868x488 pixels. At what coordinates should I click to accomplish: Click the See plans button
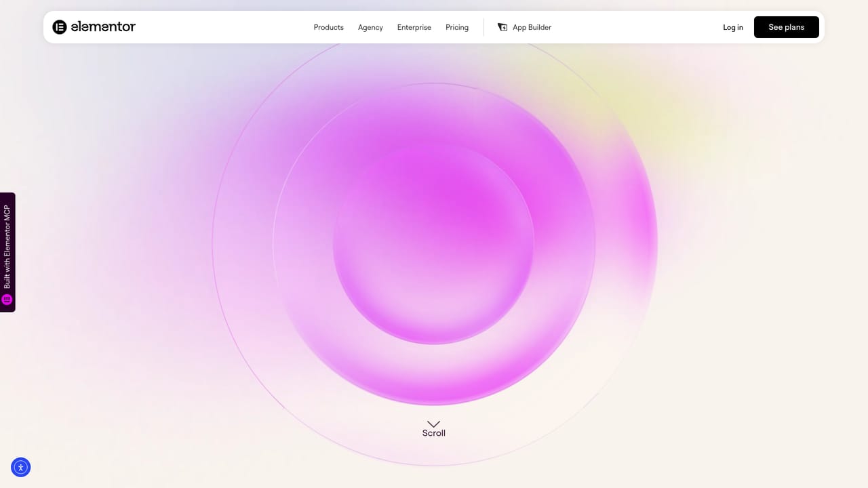[x=787, y=27]
